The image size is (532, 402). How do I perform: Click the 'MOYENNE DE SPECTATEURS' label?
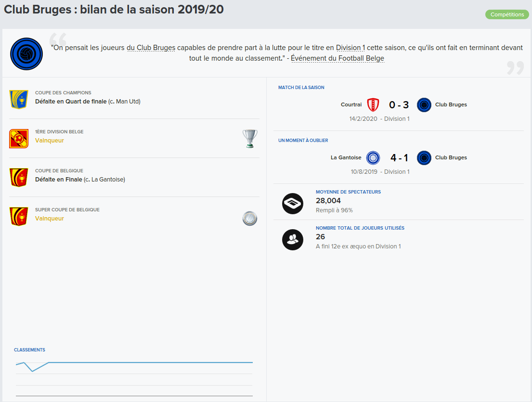(348, 192)
